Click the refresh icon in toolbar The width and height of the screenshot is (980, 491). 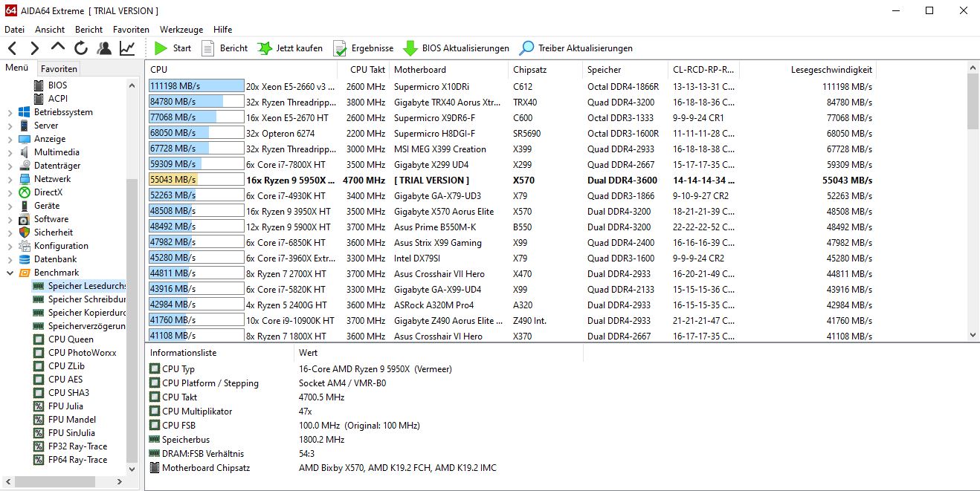pyautogui.click(x=81, y=48)
